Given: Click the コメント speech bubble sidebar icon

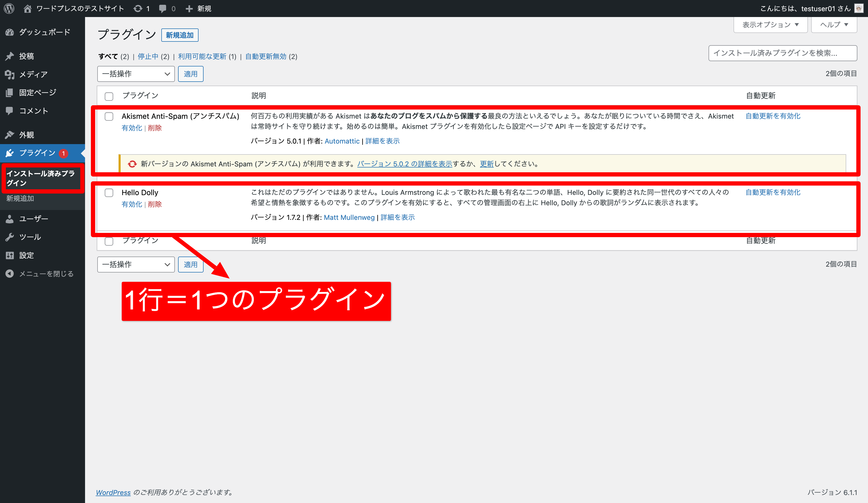Looking at the screenshot, I should [x=10, y=111].
